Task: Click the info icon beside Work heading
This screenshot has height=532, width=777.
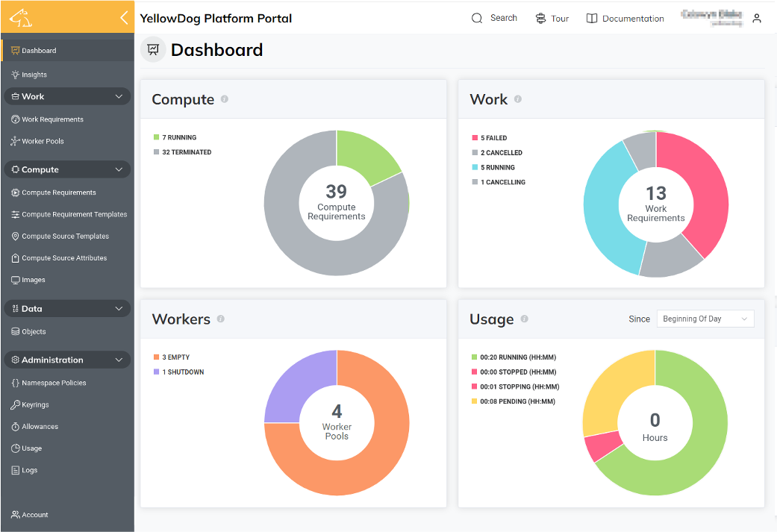Action: point(518,99)
